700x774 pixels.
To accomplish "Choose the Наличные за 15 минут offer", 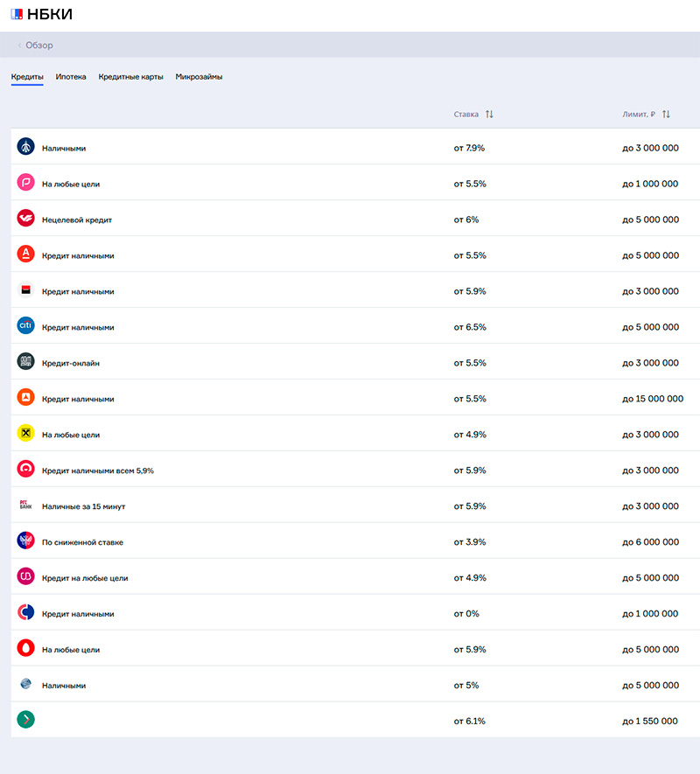I will point(89,506).
